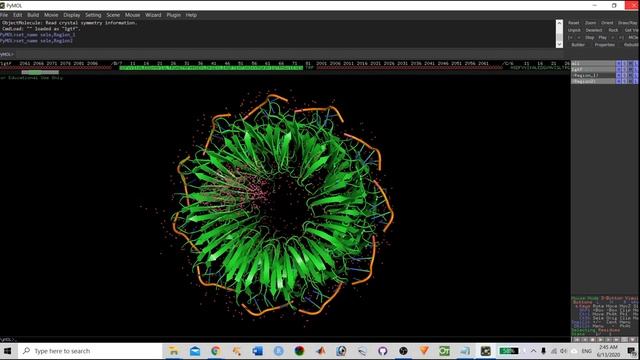Open the Movie menu
The width and height of the screenshot is (640, 360).
click(51, 15)
